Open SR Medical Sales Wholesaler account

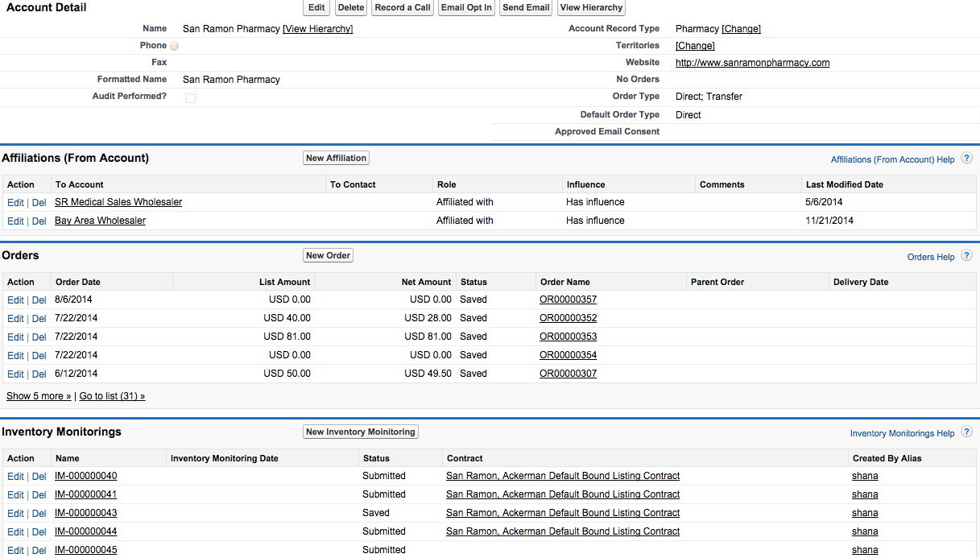(118, 202)
